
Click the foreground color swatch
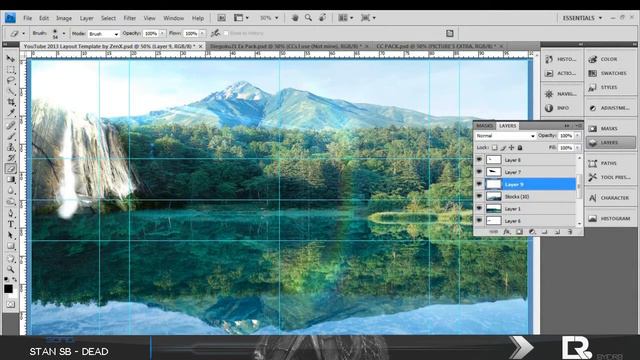[x=8, y=289]
